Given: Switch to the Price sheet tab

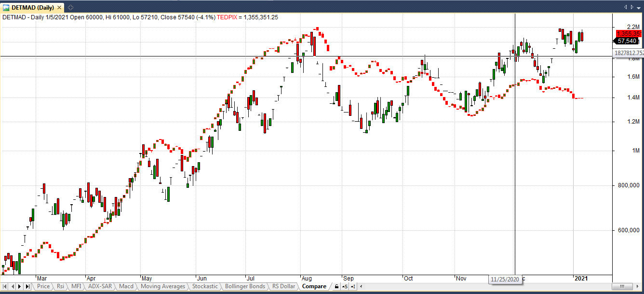Looking at the screenshot, I should click(x=43, y=286).
